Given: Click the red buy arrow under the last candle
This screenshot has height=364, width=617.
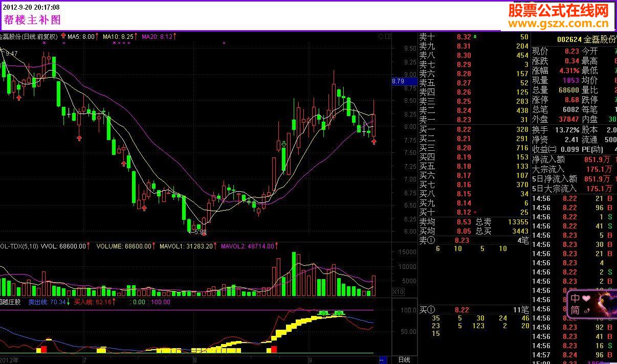Looking at the screenshot, I should click(374, 141).
